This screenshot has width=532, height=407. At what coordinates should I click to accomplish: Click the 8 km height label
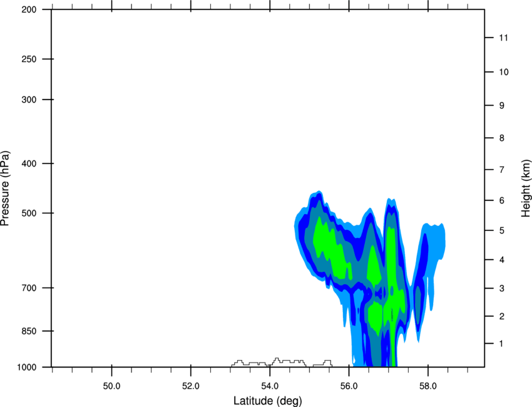point(502,138)
